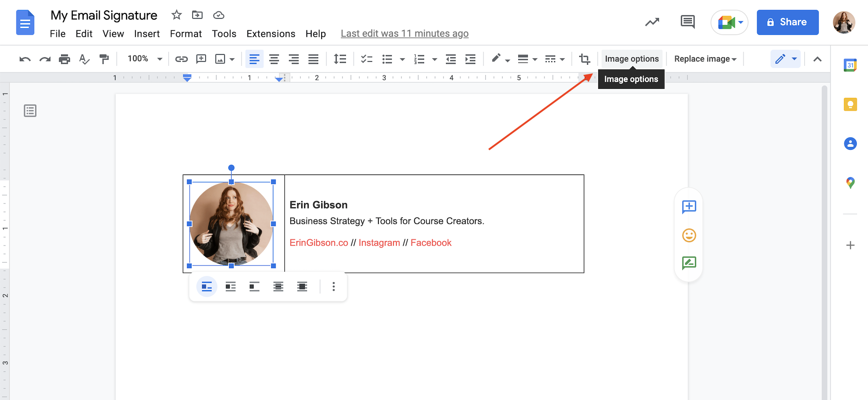Screen dimensions: 868x400
Task: Open the 100% zoom dropdown
Action: 145,59
